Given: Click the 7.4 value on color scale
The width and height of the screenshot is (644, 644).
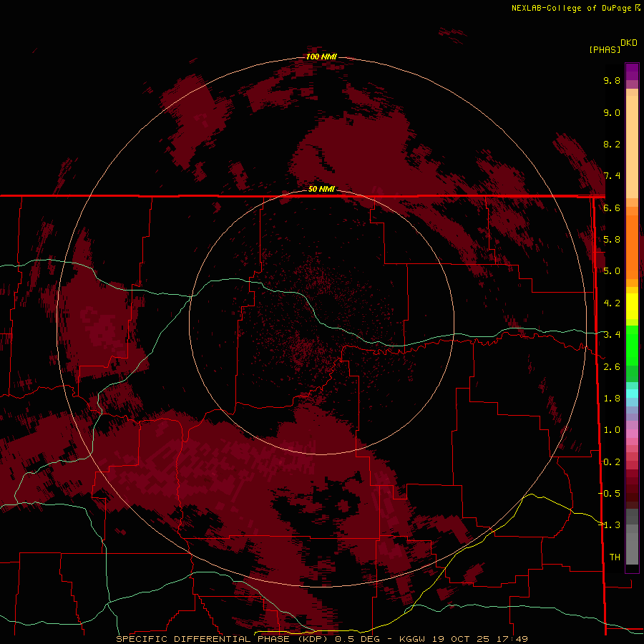Looking at the screenshot, I should pos(612,176).
